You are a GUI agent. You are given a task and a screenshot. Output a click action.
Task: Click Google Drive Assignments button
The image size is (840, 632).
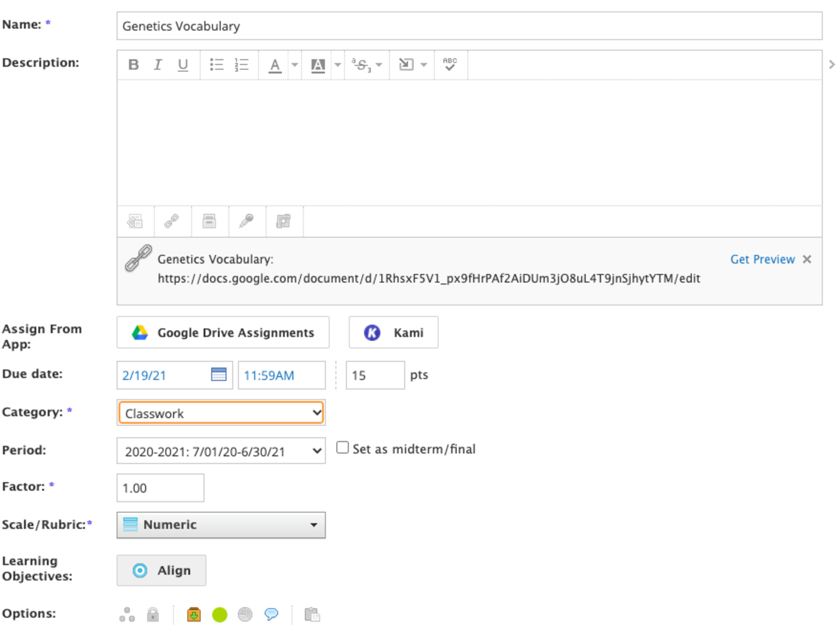pos(223,332)
